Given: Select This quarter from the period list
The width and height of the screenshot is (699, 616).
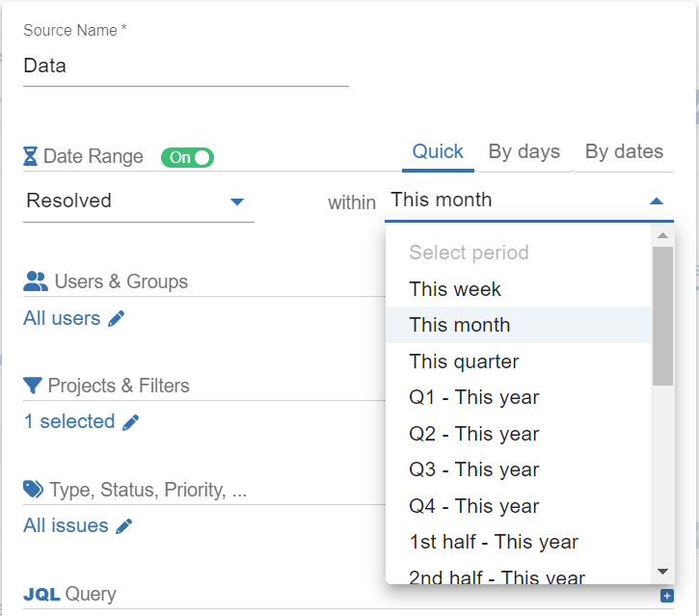Looking at the screenshot, I should pos(464,362).
